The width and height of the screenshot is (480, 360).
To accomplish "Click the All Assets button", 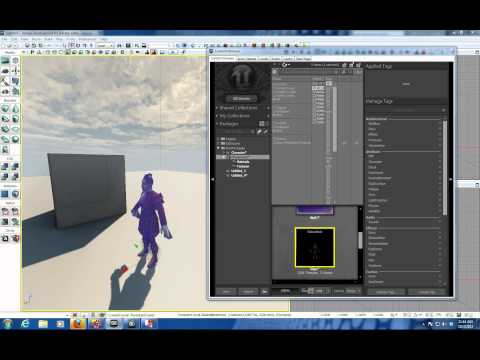I will pyautogui.click(x=241, y=99).
